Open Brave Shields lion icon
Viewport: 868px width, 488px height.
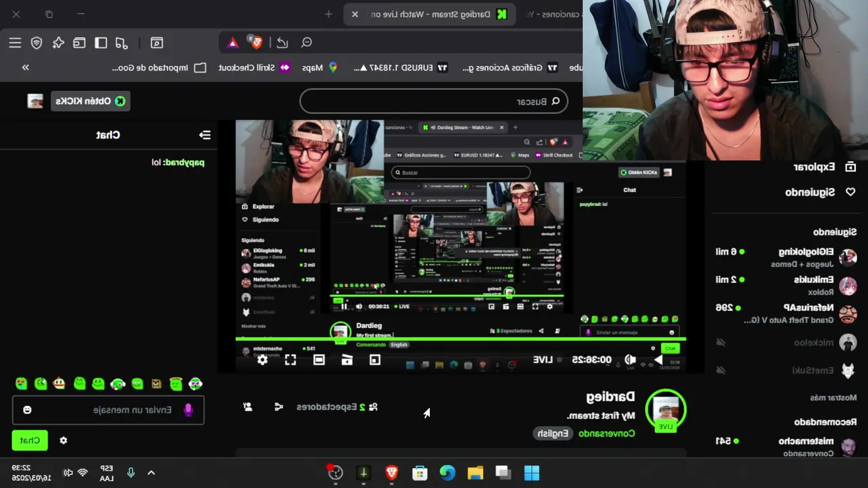click(256, 43)
